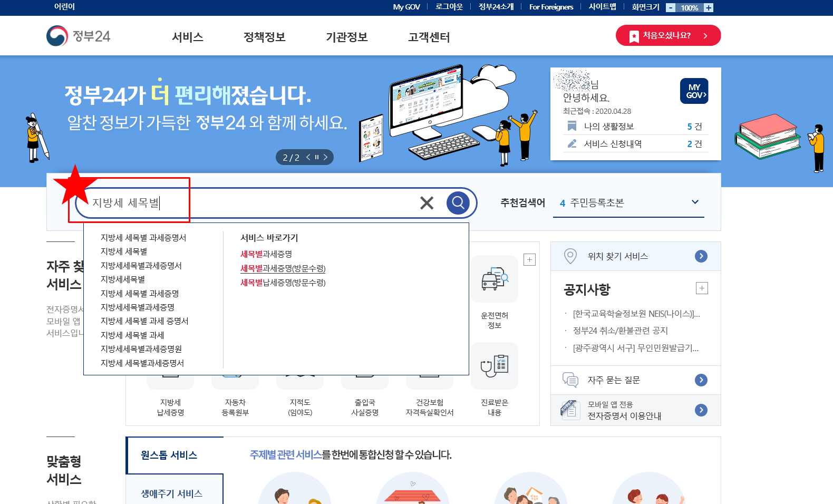Click the 위치 찾기 서비스 arrow icon

click(701, 256)
